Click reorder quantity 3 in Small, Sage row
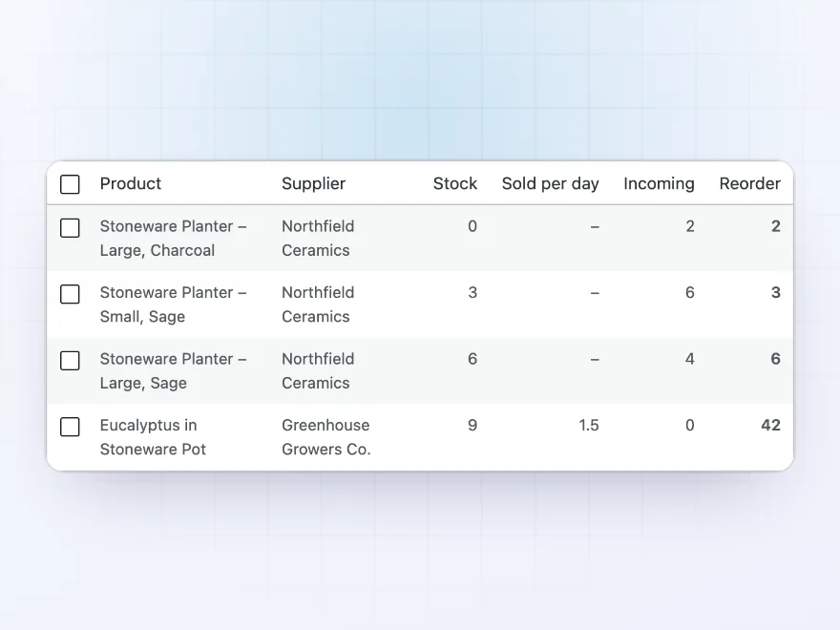Screen dimensions: 840x630 [776, 292]
